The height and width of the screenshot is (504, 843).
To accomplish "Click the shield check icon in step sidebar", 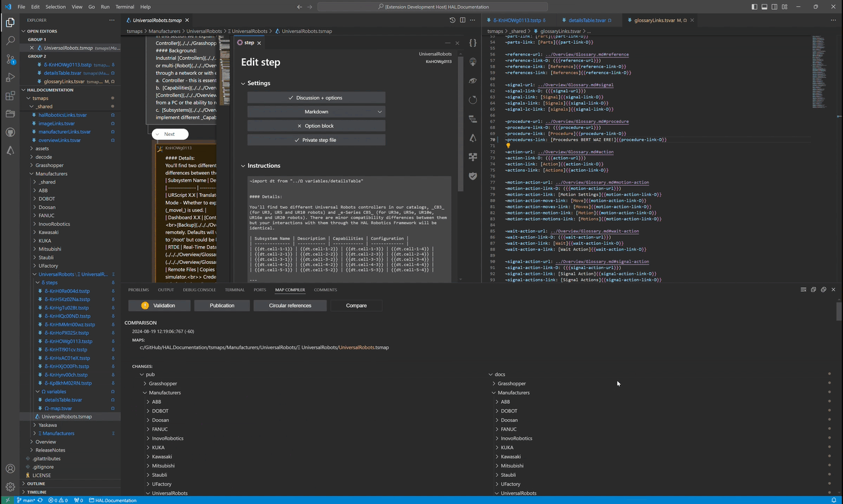I will (473, 176).
